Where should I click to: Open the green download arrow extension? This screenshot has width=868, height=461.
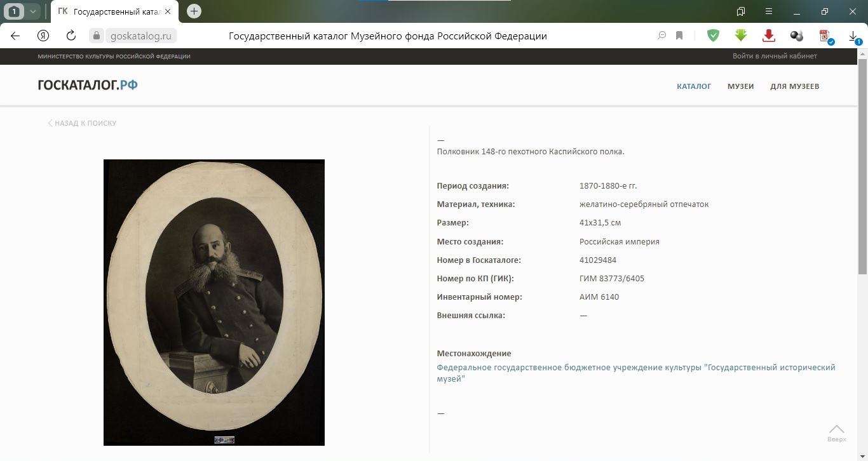click(x=741, y=36)
